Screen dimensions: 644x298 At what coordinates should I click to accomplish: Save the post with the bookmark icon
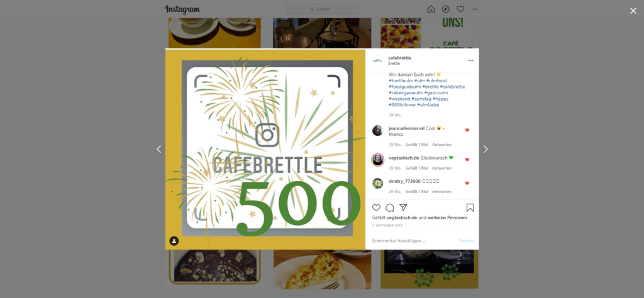tap(470, 207)
